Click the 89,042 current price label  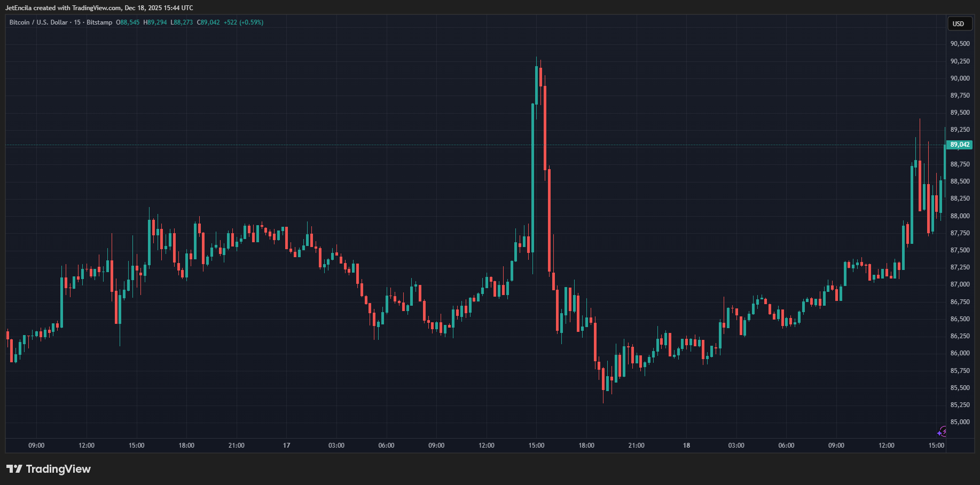959,144
